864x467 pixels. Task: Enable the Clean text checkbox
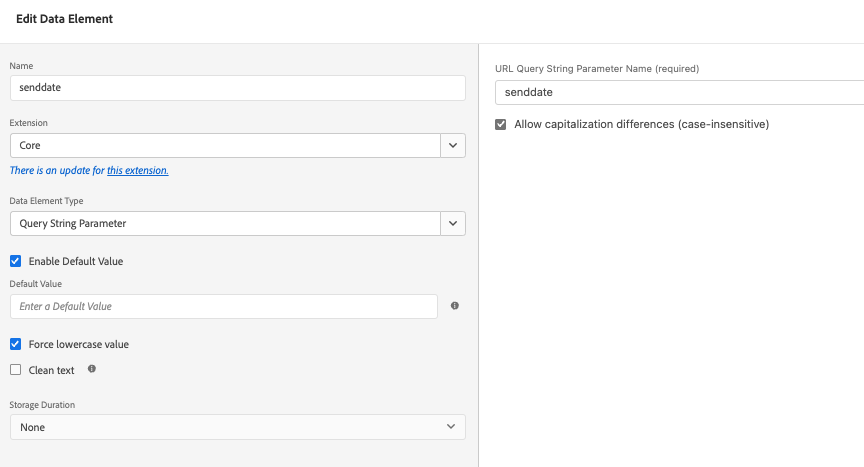(15, 370)
